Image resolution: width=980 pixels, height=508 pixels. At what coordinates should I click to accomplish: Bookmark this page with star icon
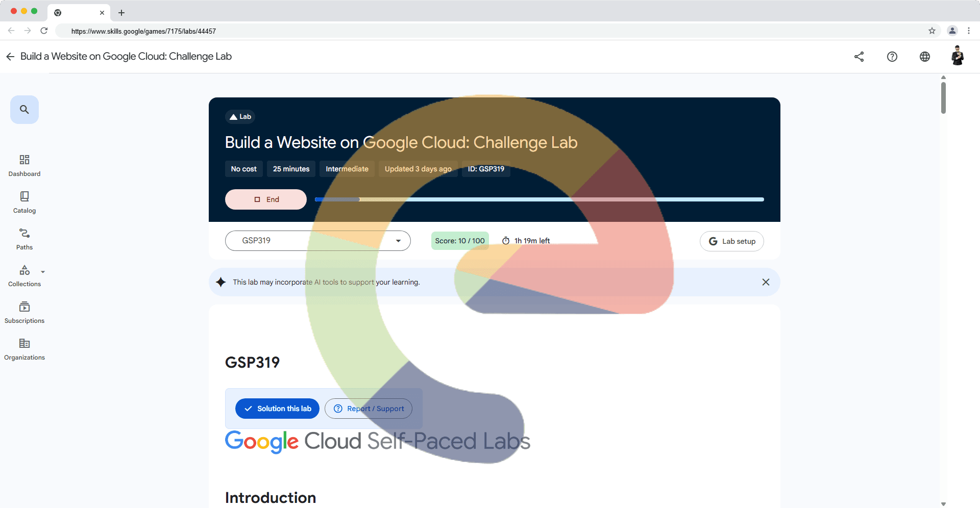coord(932,31)
